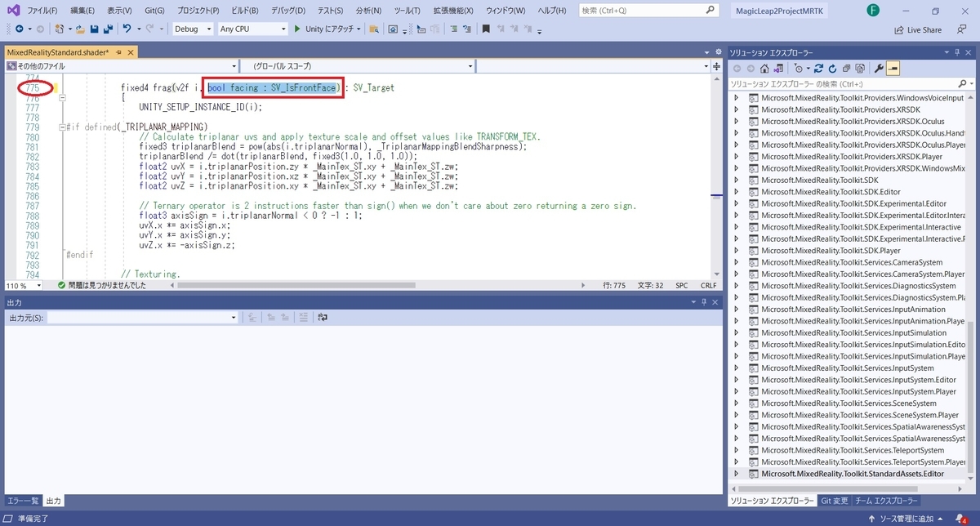Switch to the エラー一覧 tab
The image size is (980, 526).
pyautogui.click(x=22, y=501)
